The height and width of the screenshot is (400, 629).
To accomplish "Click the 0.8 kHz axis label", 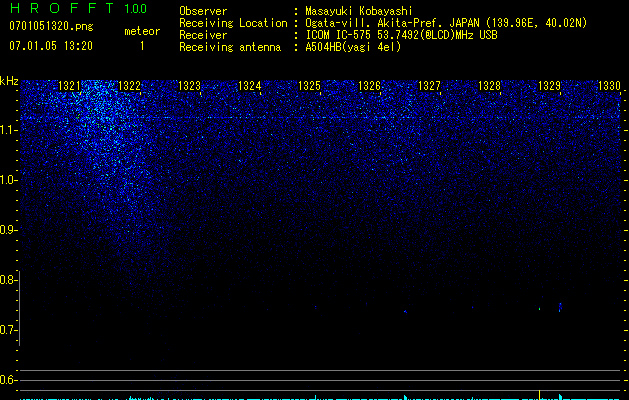I will tap(8, 280).
